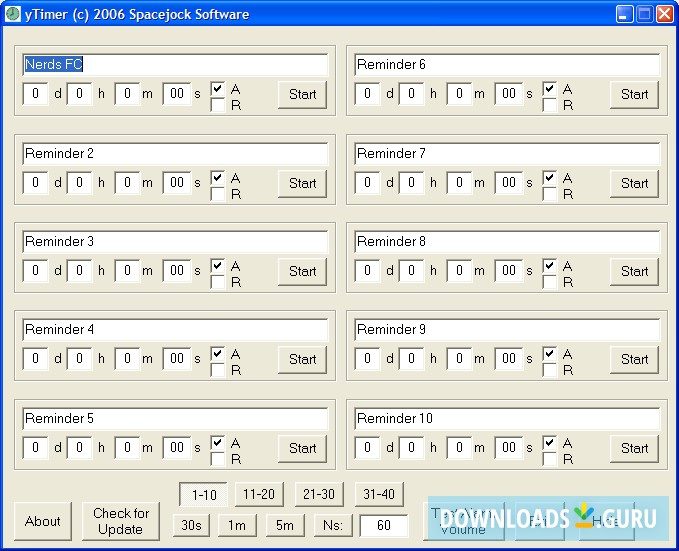Toggle the A checkbox for Reminder 8
The height and width of the screenshot is (551, 679).
pos(550,266)
